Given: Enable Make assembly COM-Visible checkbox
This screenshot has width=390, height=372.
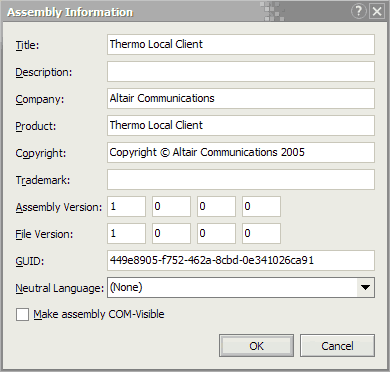Looking at the screenshot, I should 22,314.
